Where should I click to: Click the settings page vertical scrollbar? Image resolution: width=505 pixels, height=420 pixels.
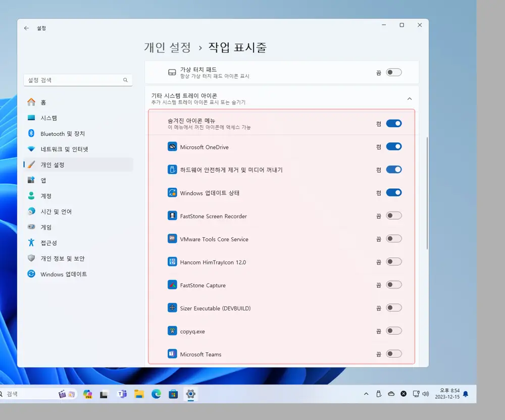point(427,193)
